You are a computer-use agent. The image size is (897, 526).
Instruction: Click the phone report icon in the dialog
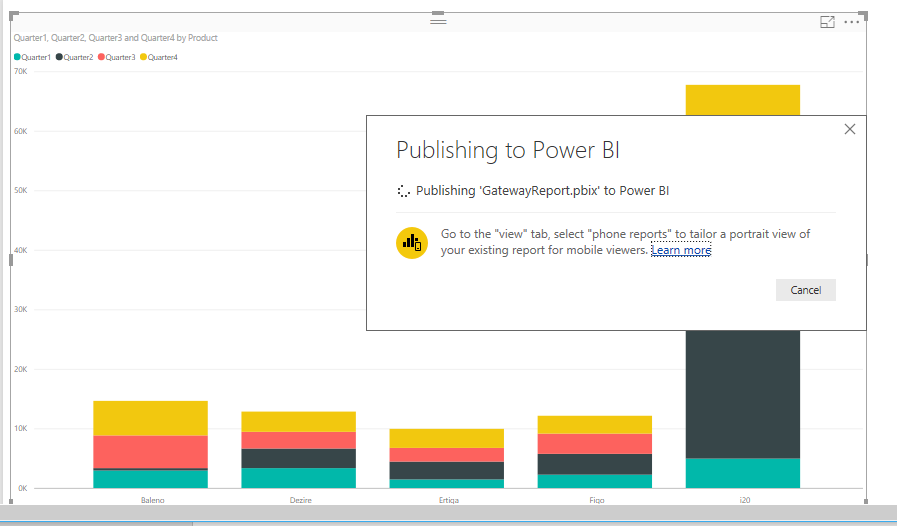pyautogui.click(x=412, y=243)
